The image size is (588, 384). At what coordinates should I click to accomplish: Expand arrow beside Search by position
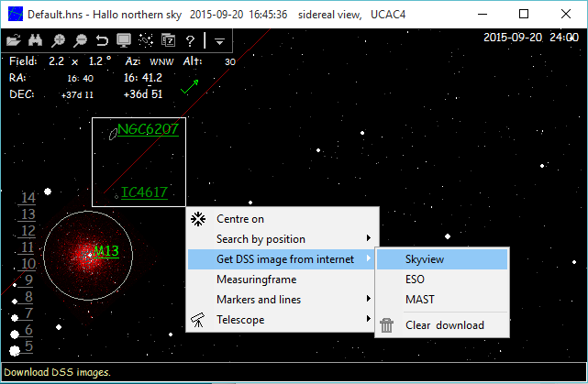click(369, 238)
